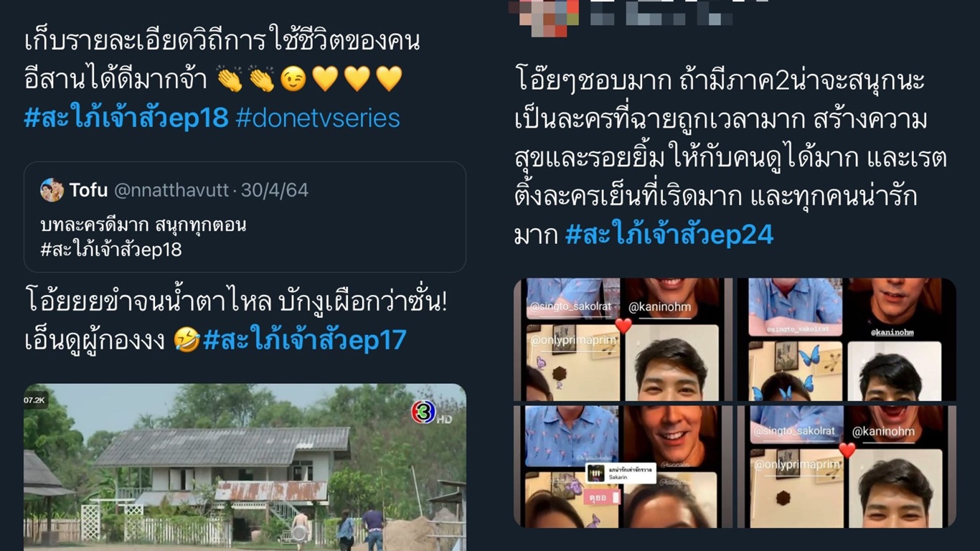Open the #สะใภ้เจ้าสัวep18 hashtag link
This screenshot has height=551, width=980.
tap(126, 118)
